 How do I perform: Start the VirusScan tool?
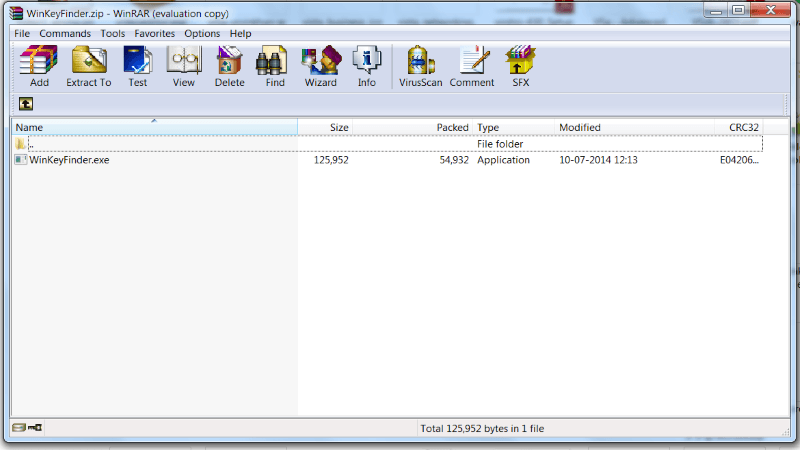[420, 66]
